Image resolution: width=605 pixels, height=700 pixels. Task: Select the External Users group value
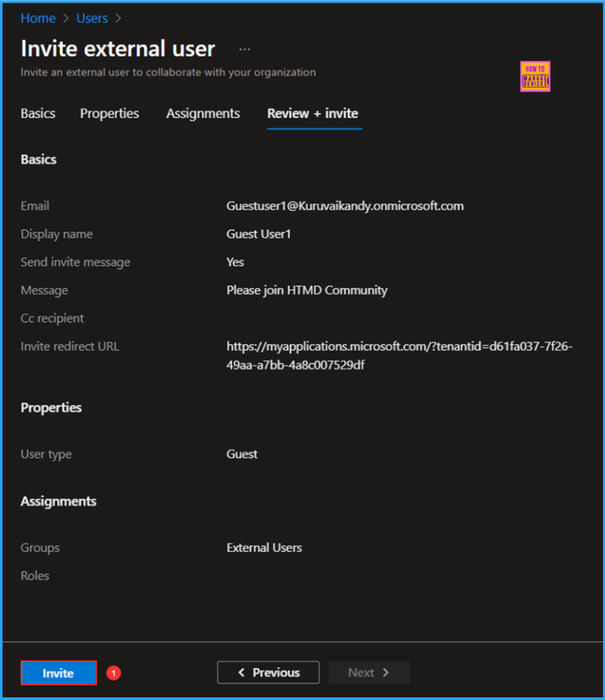tap(264, 548)
